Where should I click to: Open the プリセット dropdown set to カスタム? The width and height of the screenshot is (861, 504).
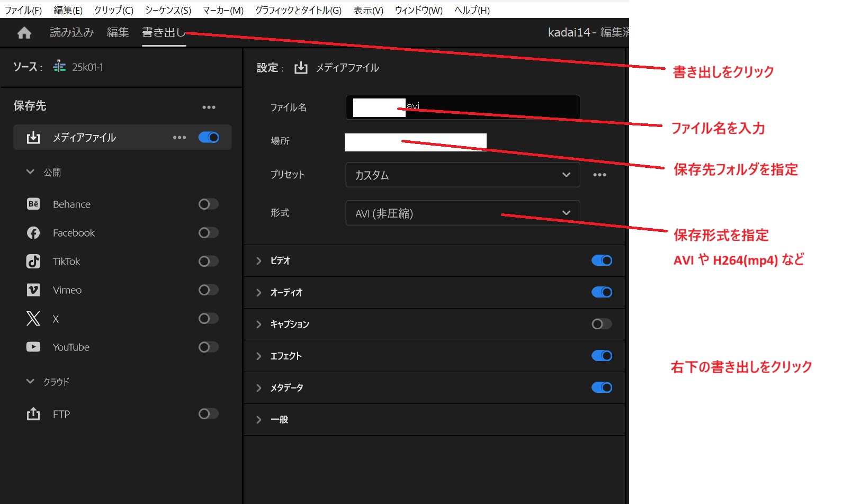[462, 175]
